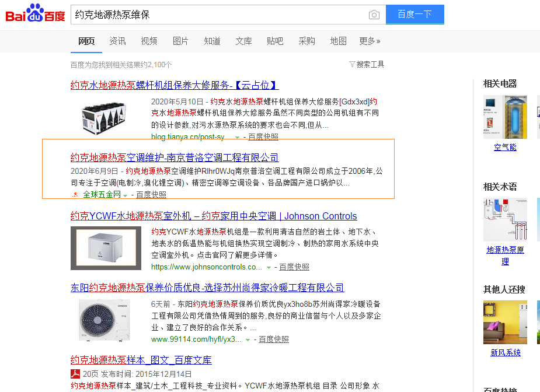The width and height of the screenshot is (540, 392).
Task: Open the 采购 tab
Action: click(x=306, y=41)
